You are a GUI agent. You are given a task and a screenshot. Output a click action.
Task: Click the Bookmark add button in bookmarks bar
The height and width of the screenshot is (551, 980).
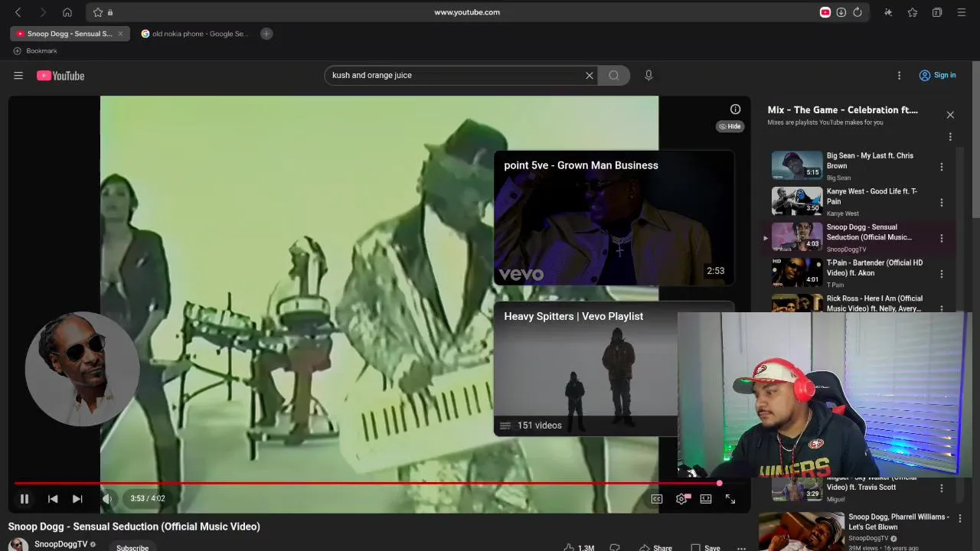tap(35, 51)
